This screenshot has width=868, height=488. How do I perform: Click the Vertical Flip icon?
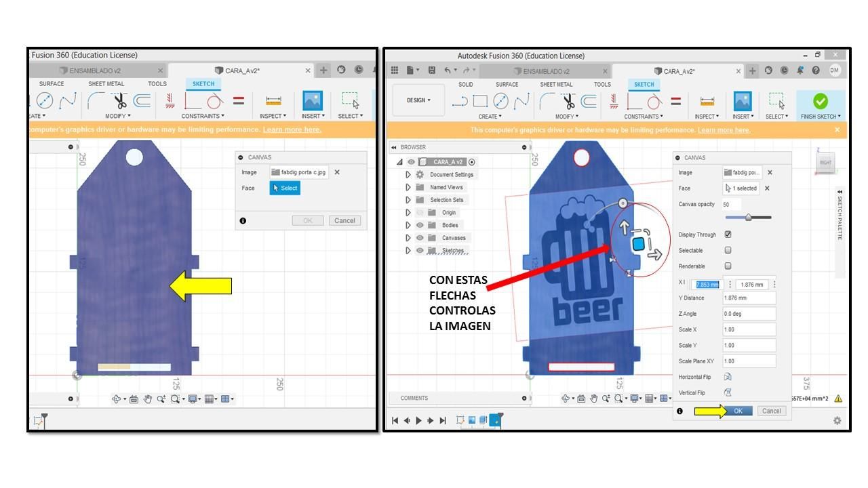(728, 392)
